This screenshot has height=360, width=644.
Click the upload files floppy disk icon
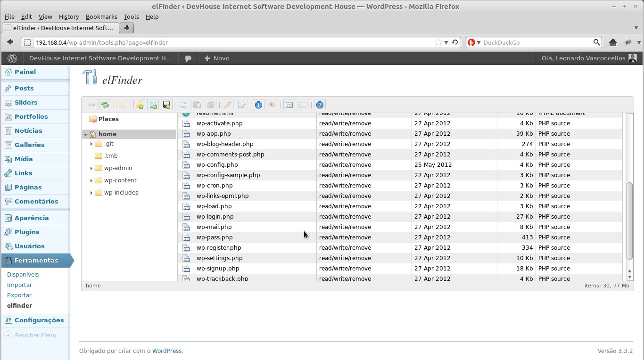tap(166, 105)
